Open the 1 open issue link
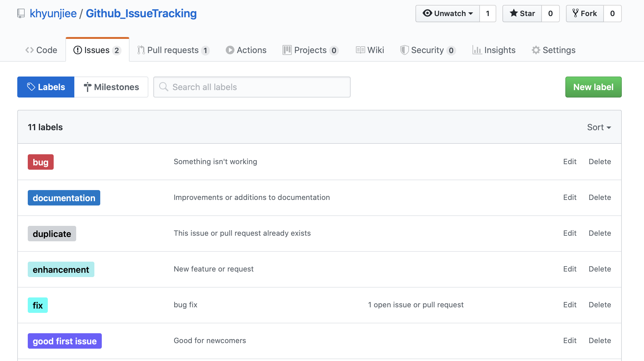Image resolution: width=644 pixels, height=361 pixels. pyautogui.click(x=415, y=305)
